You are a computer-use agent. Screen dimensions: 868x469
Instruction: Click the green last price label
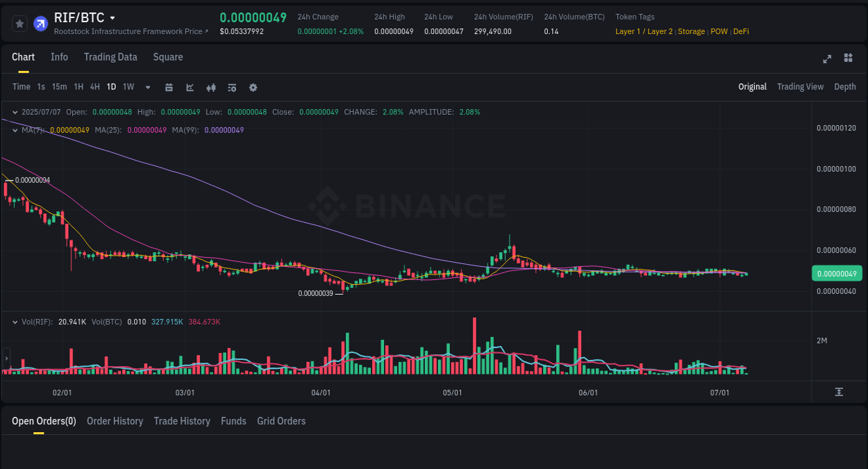[x=836, y=273]
